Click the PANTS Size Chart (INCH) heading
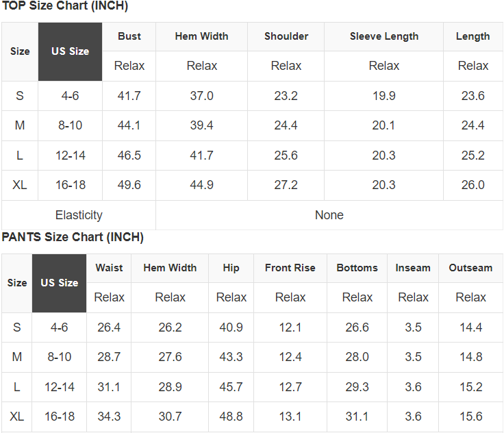This screenshot has height=433, width=504. tap(73, 238)
